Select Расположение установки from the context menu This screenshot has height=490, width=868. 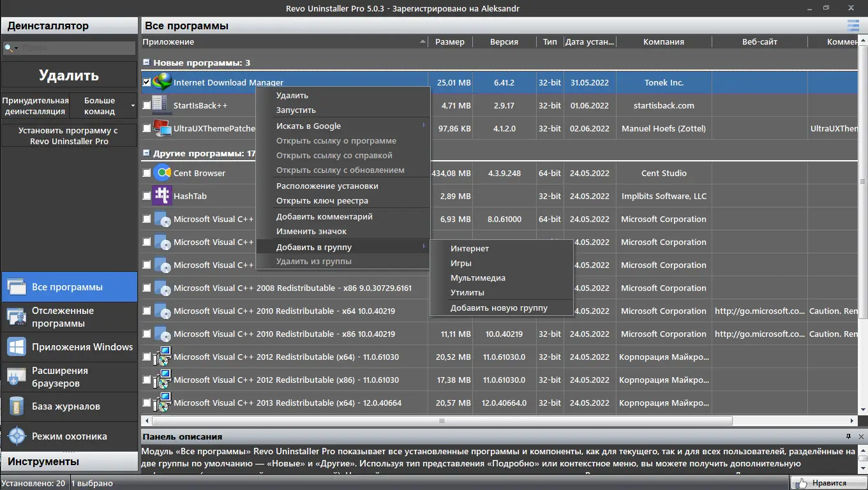[x=343, y=186]
